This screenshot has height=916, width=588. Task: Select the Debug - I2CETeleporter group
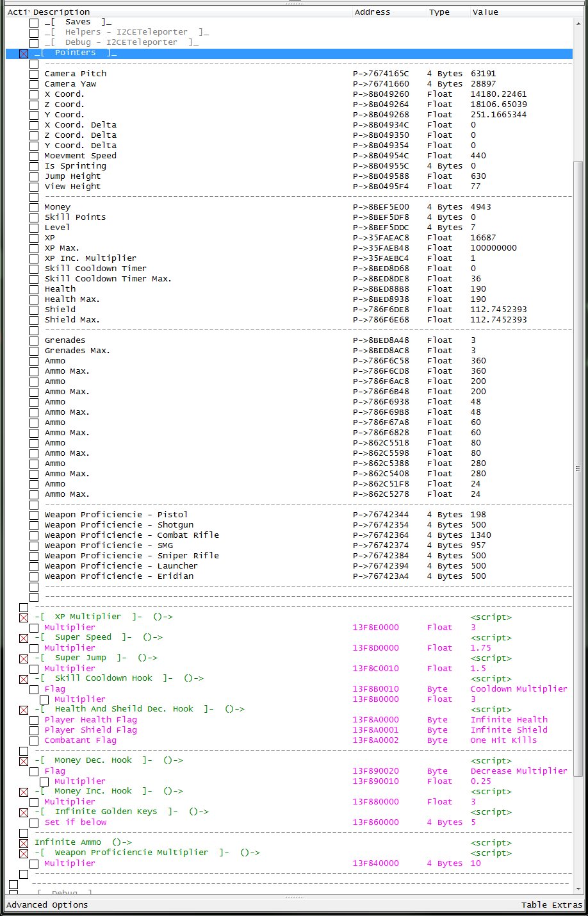click(x=121, y=42)
